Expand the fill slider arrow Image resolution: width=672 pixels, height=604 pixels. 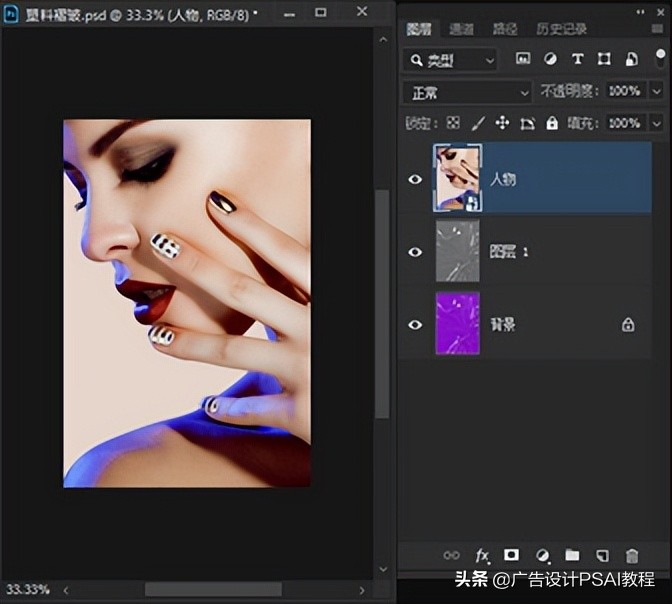click(657, 123)
